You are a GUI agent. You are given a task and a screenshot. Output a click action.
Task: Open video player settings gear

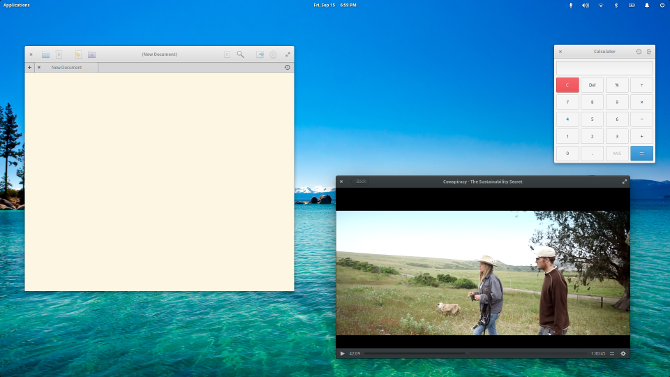623,353
